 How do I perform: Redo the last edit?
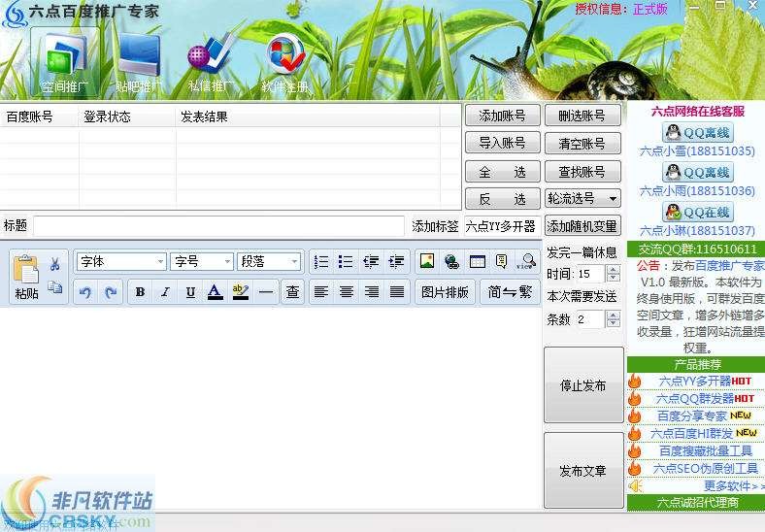coord(111,292)
